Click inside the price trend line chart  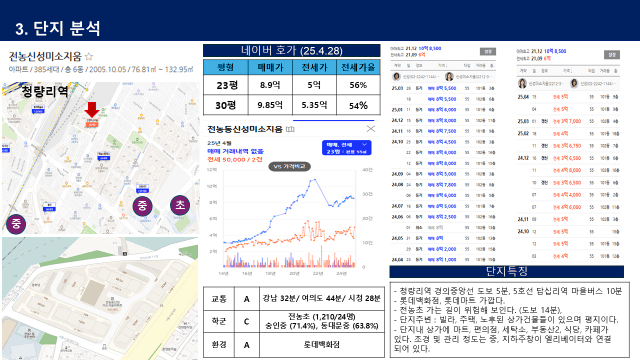[x=289, y=218]
